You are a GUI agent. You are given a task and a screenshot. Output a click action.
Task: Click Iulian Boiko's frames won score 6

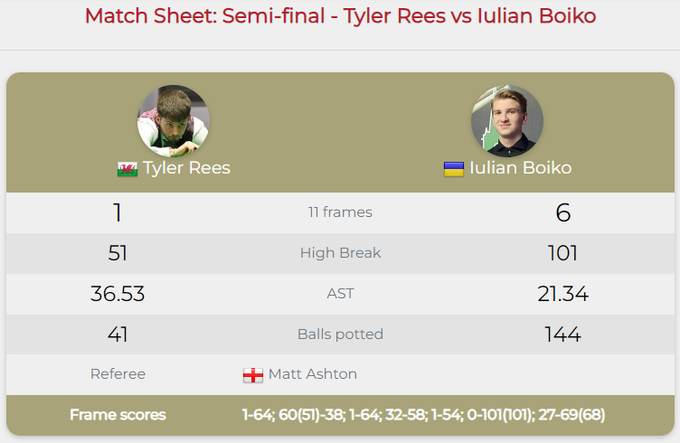(x=562, y=212)
